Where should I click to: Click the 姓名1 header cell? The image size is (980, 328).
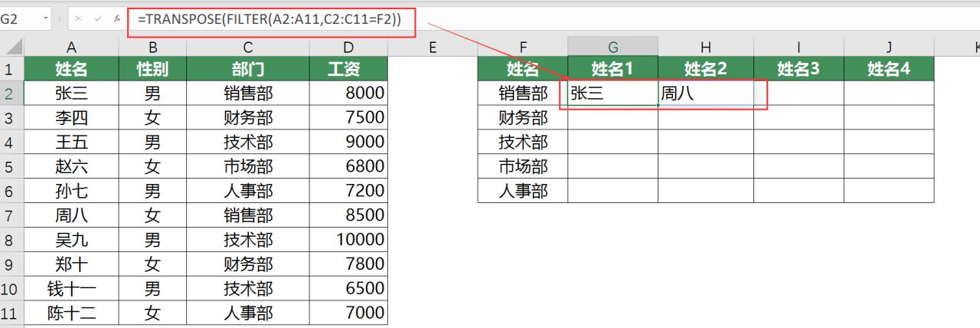[612, 69]
